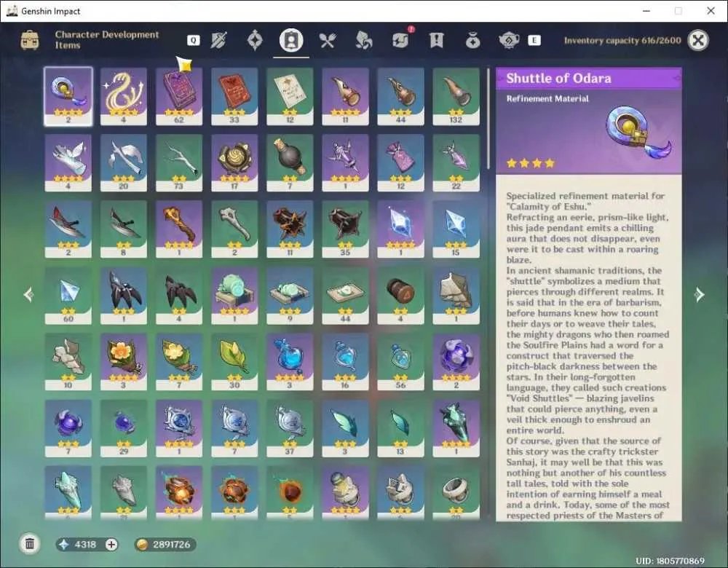Select the yellow leaf item with count 30

pyautogui.click(x=234, y=362)
